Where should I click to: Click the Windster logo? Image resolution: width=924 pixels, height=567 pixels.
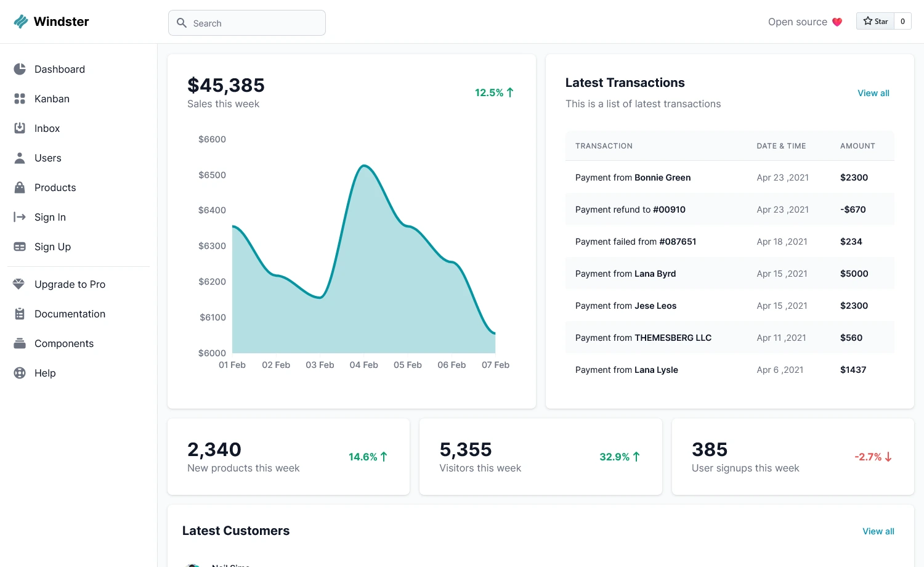(x=51, y=22)
